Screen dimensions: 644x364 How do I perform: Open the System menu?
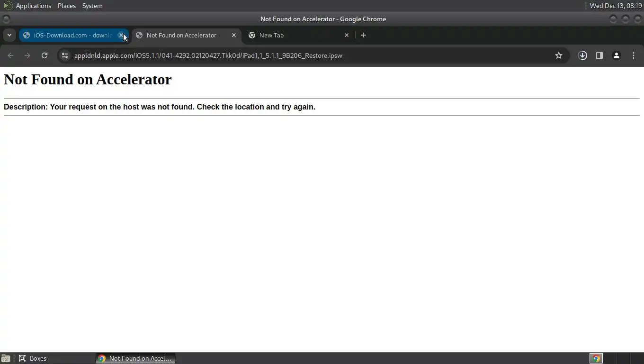click(92, 6)
